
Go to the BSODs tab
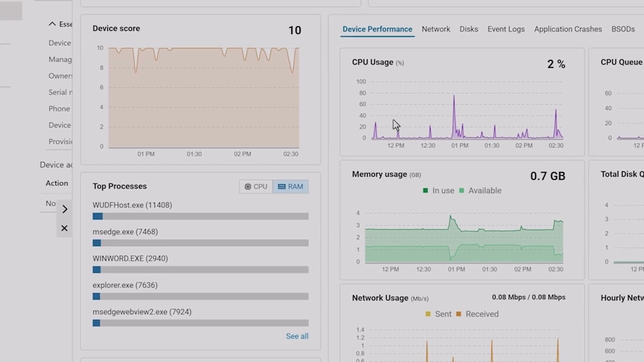623,29
